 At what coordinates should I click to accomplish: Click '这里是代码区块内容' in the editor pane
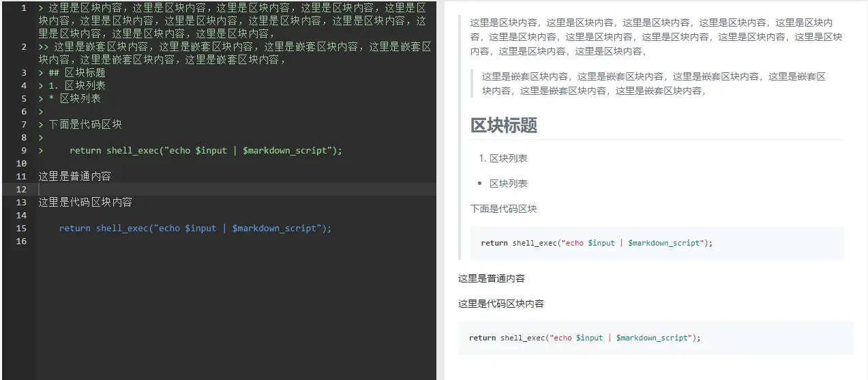pyautogui.click(x=85, y=202)
